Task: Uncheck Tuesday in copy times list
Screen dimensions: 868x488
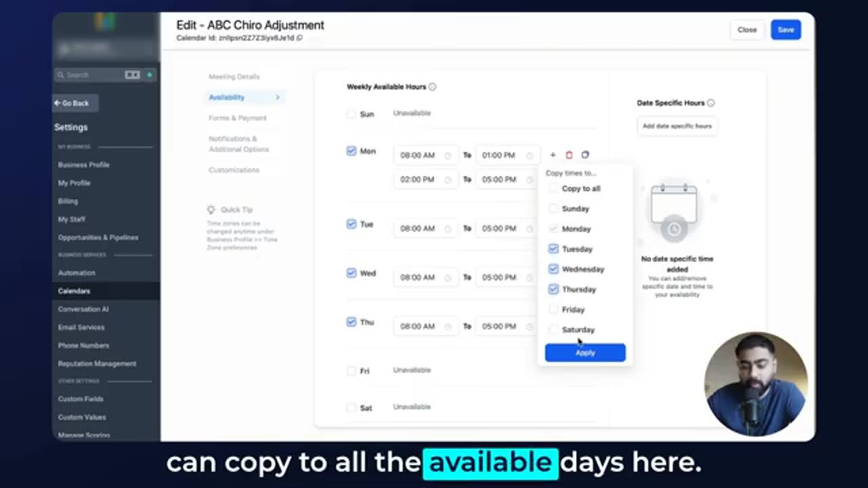Action: [553, 249]
